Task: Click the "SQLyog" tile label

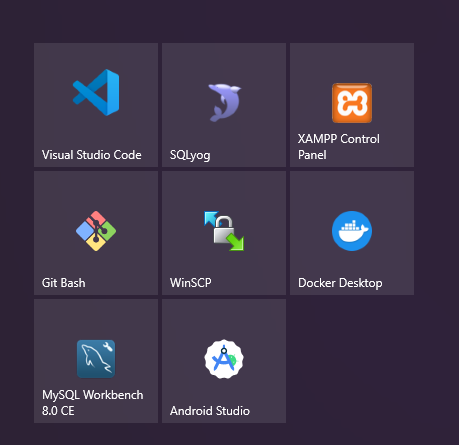Action: click(x=190, y=155)
